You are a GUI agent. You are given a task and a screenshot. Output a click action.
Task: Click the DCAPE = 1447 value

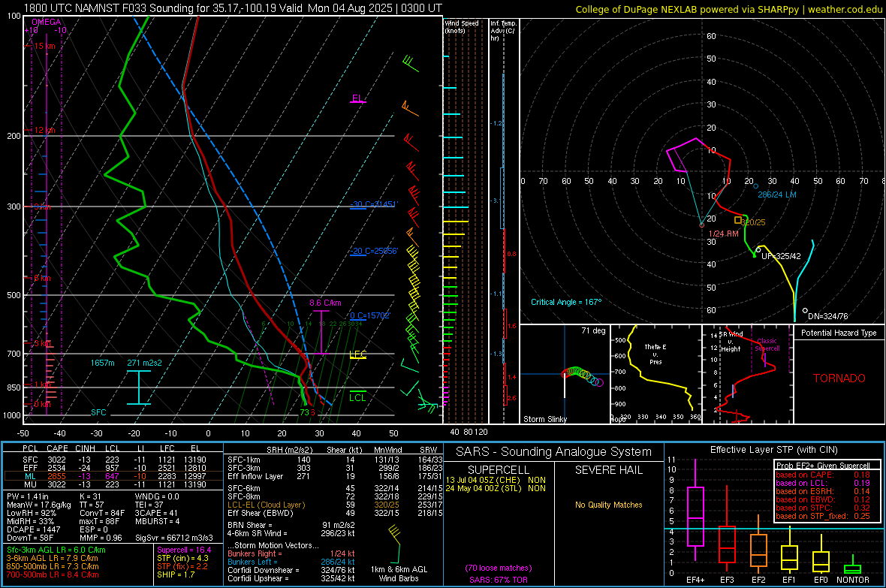pos(34,529)
